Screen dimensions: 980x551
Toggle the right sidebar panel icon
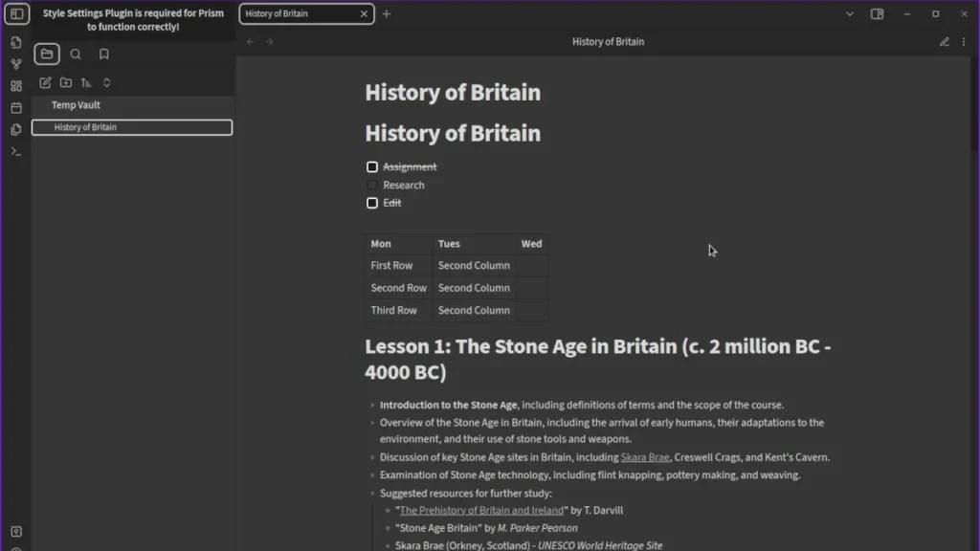point(877,13)
